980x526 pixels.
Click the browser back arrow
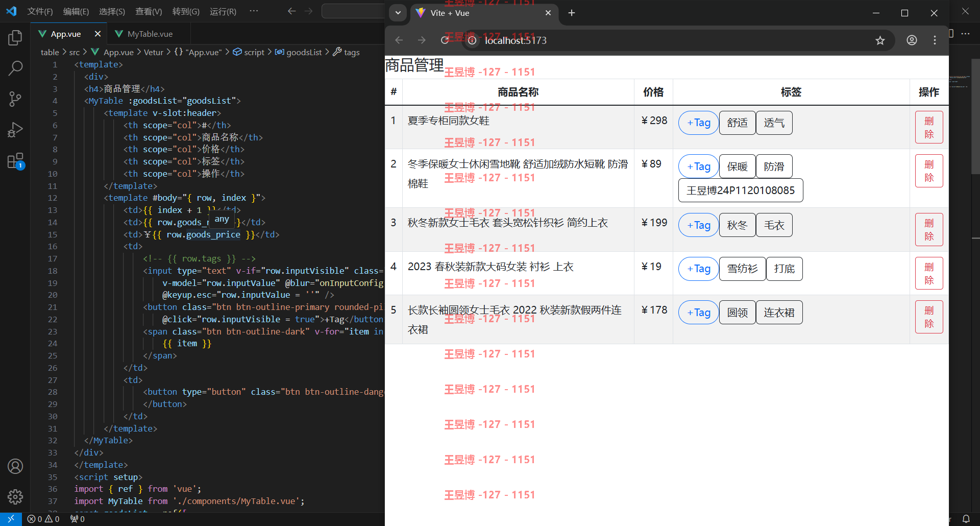(399, 40)
